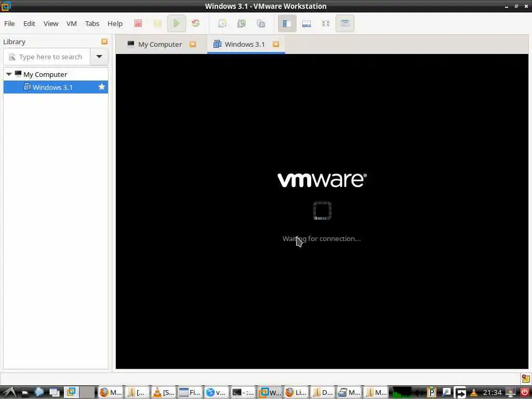Click the yellow Suspend toolbar icon
The height and width of the screenshot is (399, 532).
(157, 23)
